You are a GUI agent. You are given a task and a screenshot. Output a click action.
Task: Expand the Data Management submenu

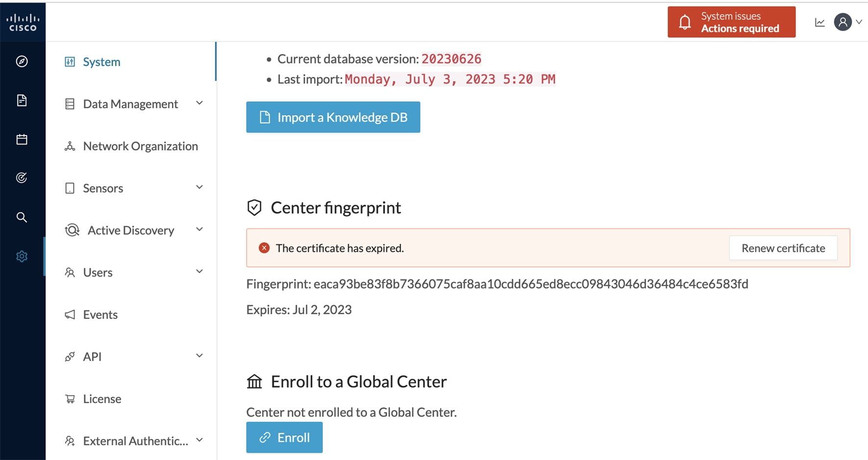click(199, 103)
